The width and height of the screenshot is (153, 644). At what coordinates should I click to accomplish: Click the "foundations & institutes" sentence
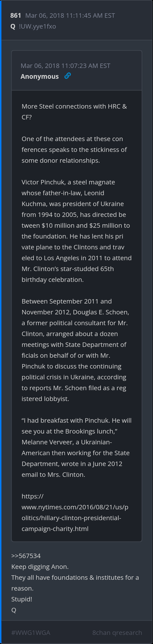click(75, 582)
